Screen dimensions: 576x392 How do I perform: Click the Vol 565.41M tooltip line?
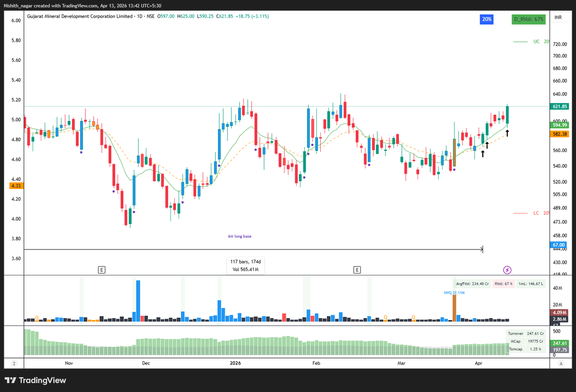[x=245, y=270]
